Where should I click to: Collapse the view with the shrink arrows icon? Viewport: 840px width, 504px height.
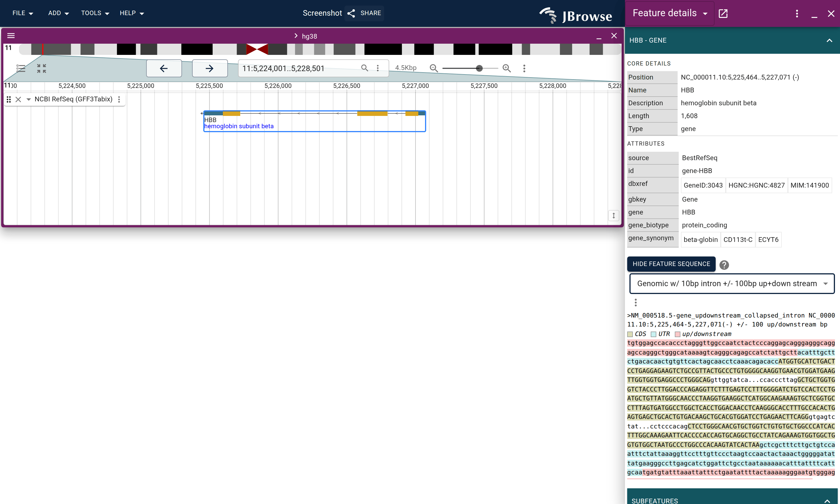(41, 68)
